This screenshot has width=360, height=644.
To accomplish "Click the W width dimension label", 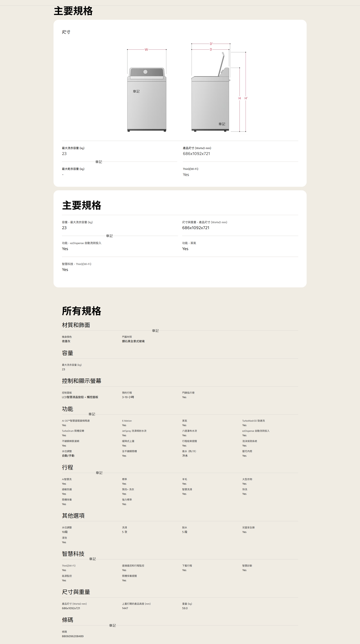I will coord(146,49).
